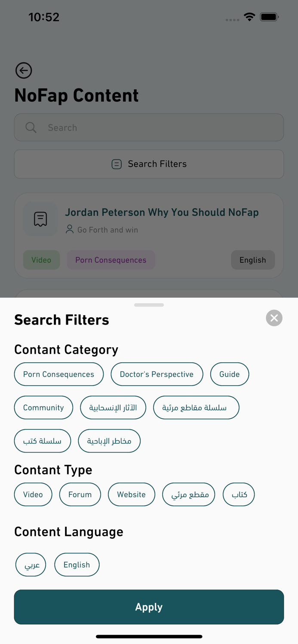Tap the bookmark icon on the Jordan Peterson card
Screen dimensions: 298x644
click(40, 219)
